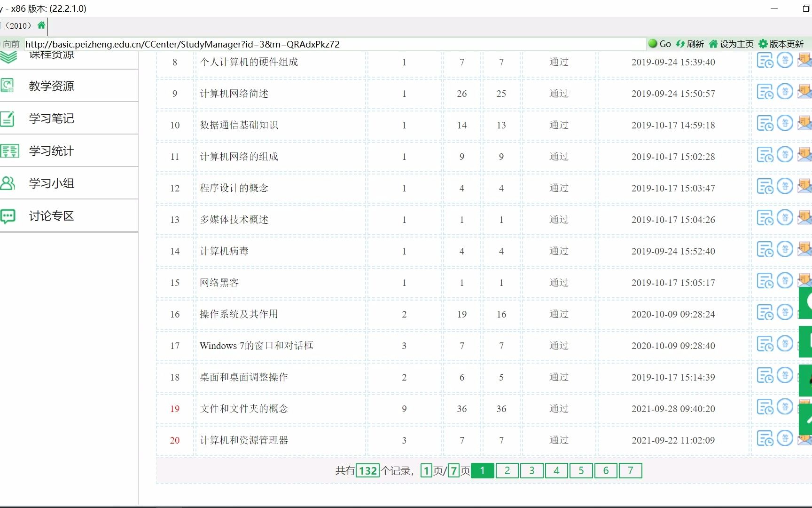
Task: Open the 学习笔记 notes panel in sidebar
Action: 51,119
